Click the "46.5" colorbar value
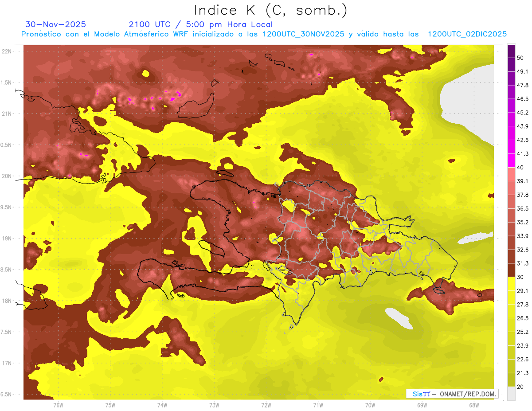Image resolution: width=532 pixels, height=411 pixels. coord(523,99)
